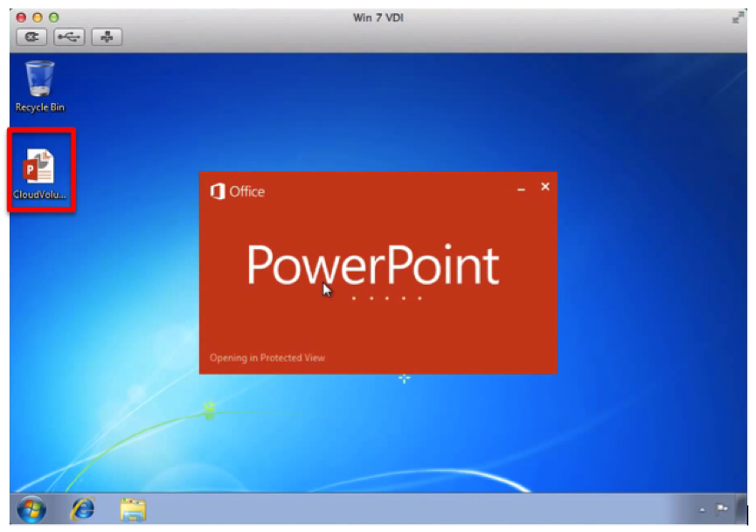
Task: Open the Action Center flag icon
Action: pos(722,508)
